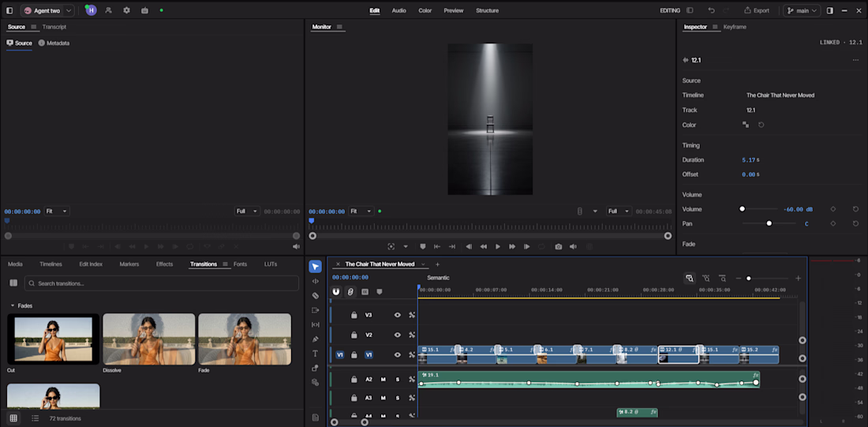The width and height of the screenshot is (868, 427).
Task: Open overlay options arrow in Monitor controls
Action: pos(406,246)
